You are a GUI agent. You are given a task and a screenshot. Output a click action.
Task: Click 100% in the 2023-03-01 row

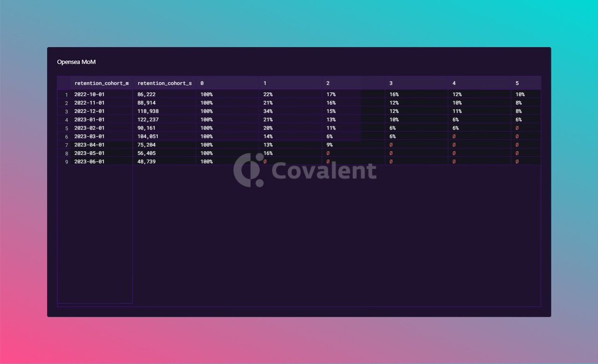coord(206,136)
